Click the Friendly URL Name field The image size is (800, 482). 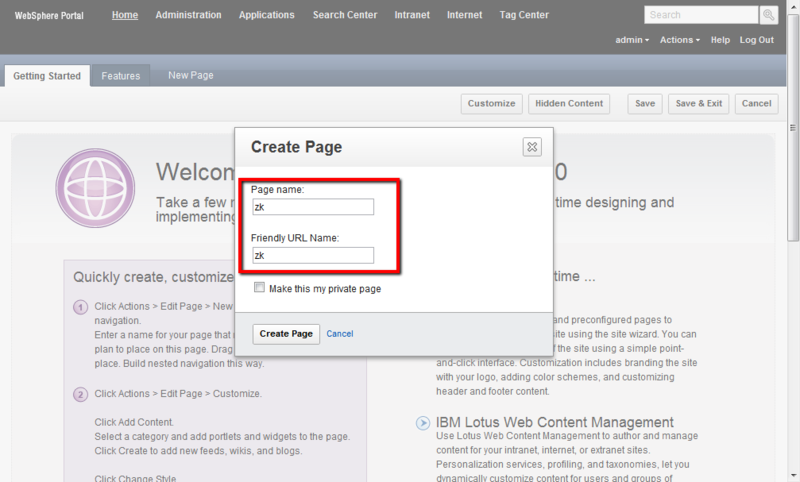[x=312, y=255]
